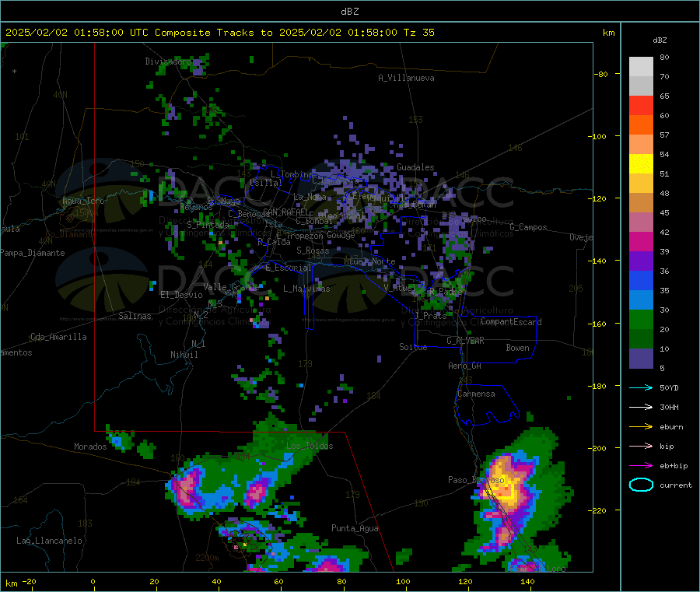700x592 pixels.
Task: Click the timestamp header 2025/02/02 01:58:00 UTC
Action: [77, 33]
